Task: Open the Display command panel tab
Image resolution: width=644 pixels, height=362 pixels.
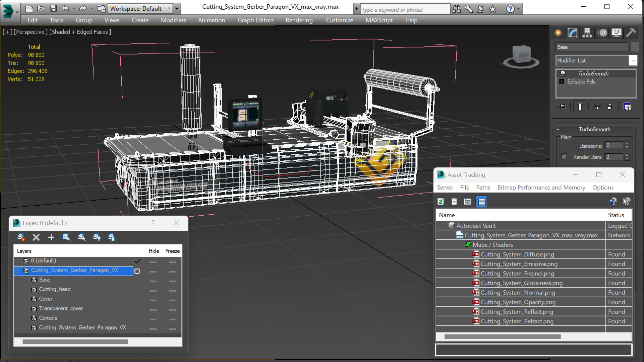Action: click(x=617, y=32)
